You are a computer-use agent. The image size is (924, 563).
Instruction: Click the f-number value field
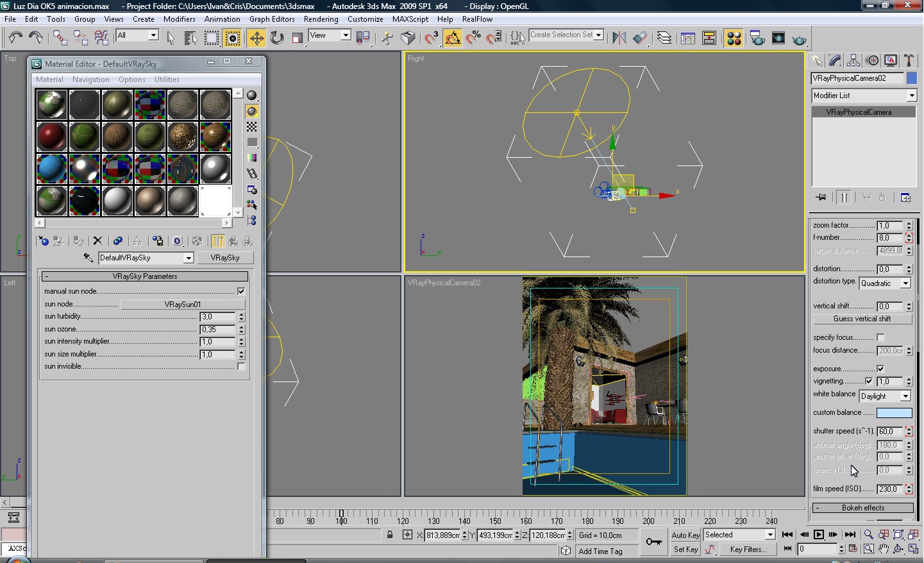pyautogui.click(x=890, y=238)
